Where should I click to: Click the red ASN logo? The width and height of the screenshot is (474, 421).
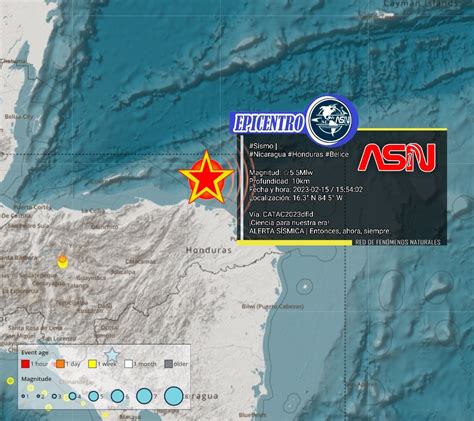[397, 157]
